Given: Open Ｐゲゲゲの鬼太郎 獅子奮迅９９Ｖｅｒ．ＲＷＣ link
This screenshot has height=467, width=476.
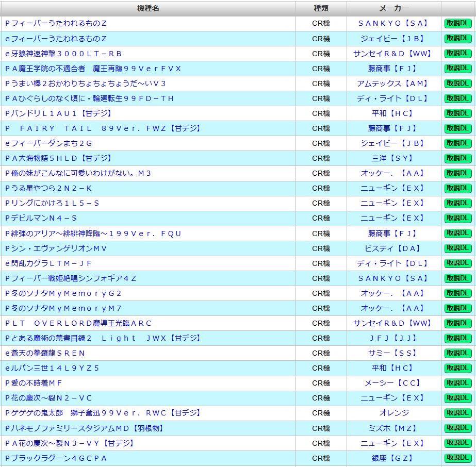Looking at the screenshot, I should tap(104, 413).
